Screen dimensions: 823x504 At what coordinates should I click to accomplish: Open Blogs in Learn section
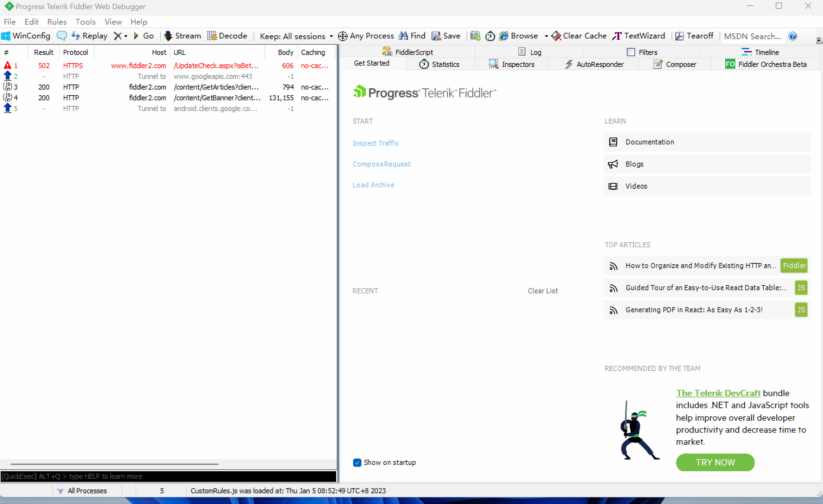707,164
